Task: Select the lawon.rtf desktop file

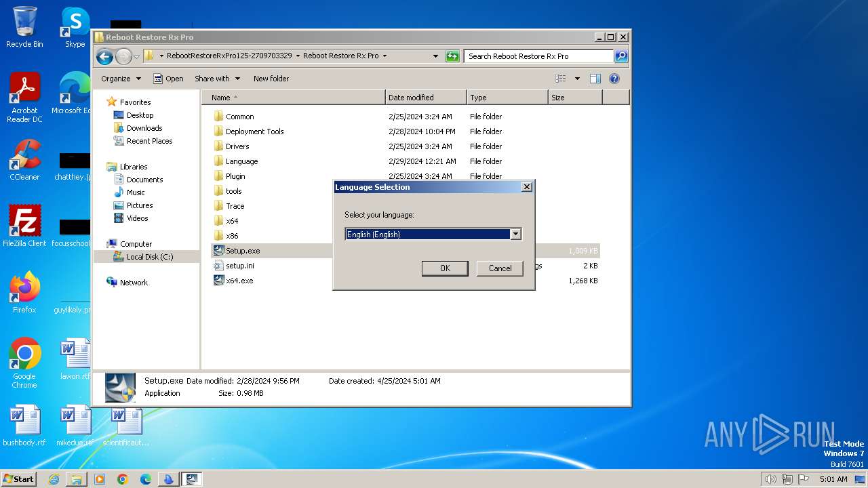Action: 75,359
